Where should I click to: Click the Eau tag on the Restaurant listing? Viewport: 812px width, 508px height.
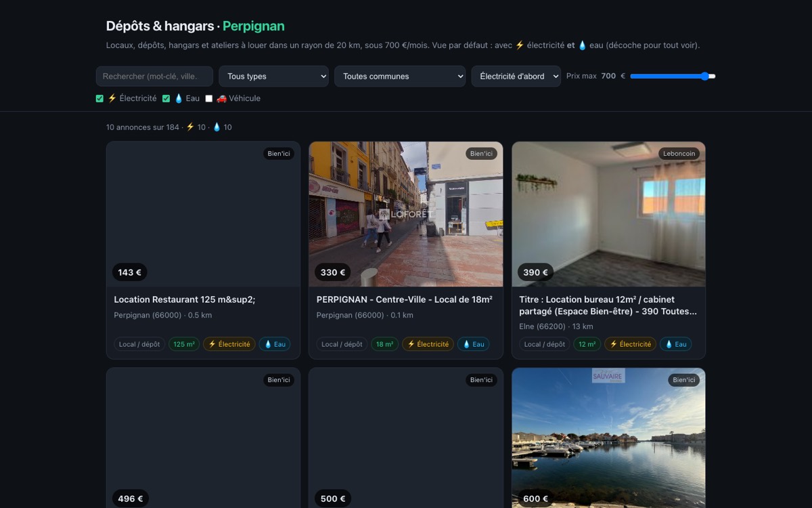click(275, 344)
